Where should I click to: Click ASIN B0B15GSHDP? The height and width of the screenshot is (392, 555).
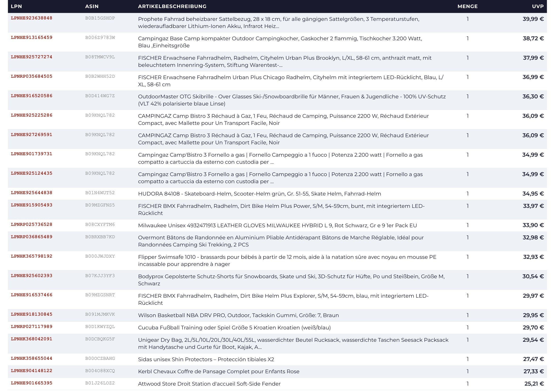pyautogui.click(x=100, y=18)
